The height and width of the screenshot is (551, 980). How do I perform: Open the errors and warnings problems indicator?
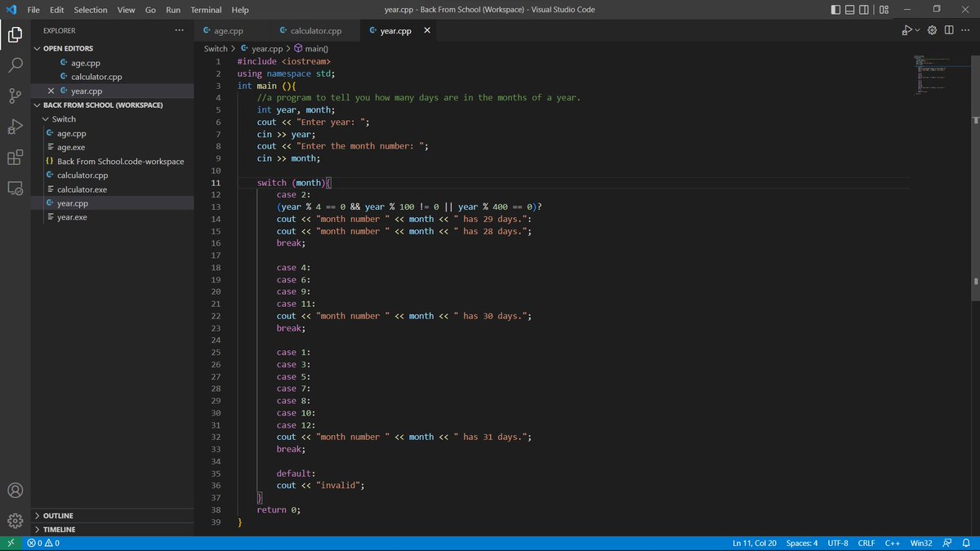pos(43,543)
